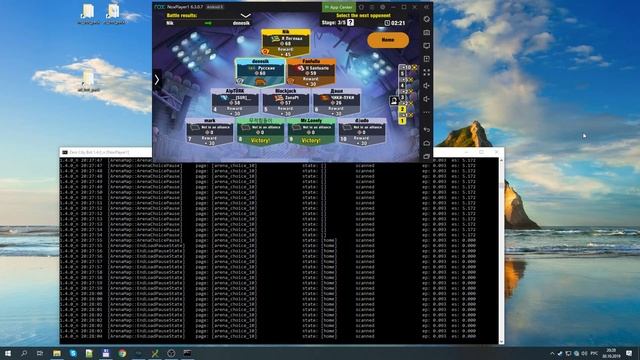Open the Stage help question mark
640x360 pixels.
[x=350, y=22]
